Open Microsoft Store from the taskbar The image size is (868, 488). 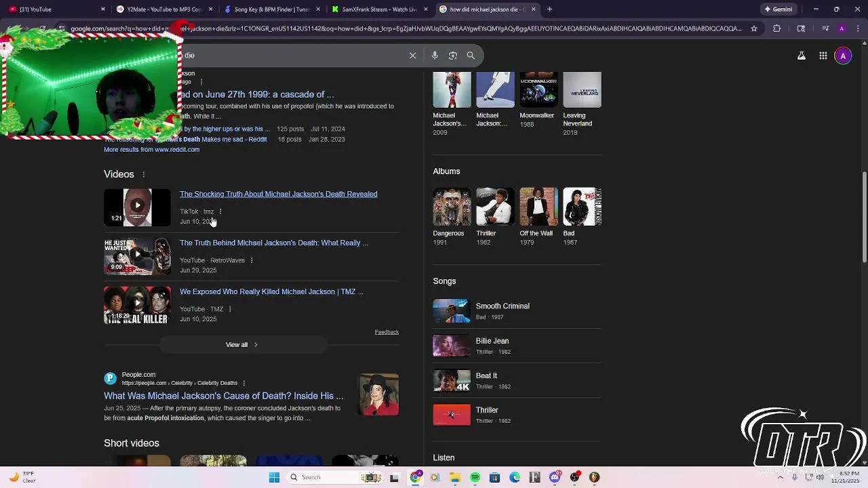[494, 477]
